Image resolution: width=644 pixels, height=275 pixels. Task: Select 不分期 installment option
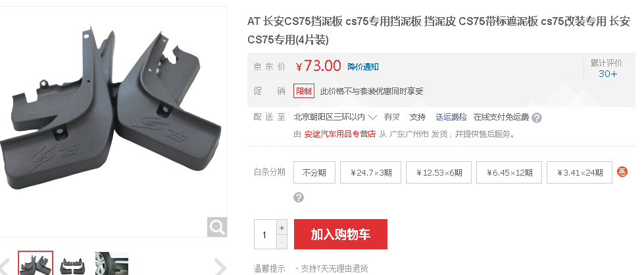pos(314,172)
